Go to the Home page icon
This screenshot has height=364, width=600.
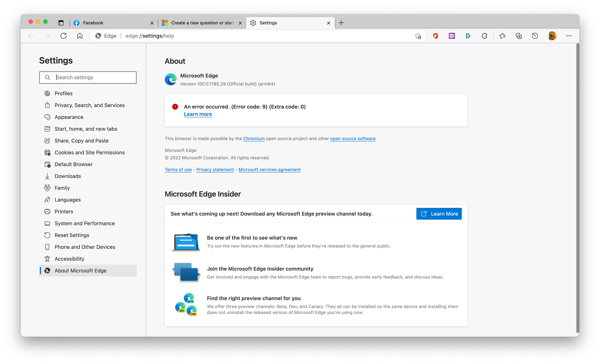point(80,36)
